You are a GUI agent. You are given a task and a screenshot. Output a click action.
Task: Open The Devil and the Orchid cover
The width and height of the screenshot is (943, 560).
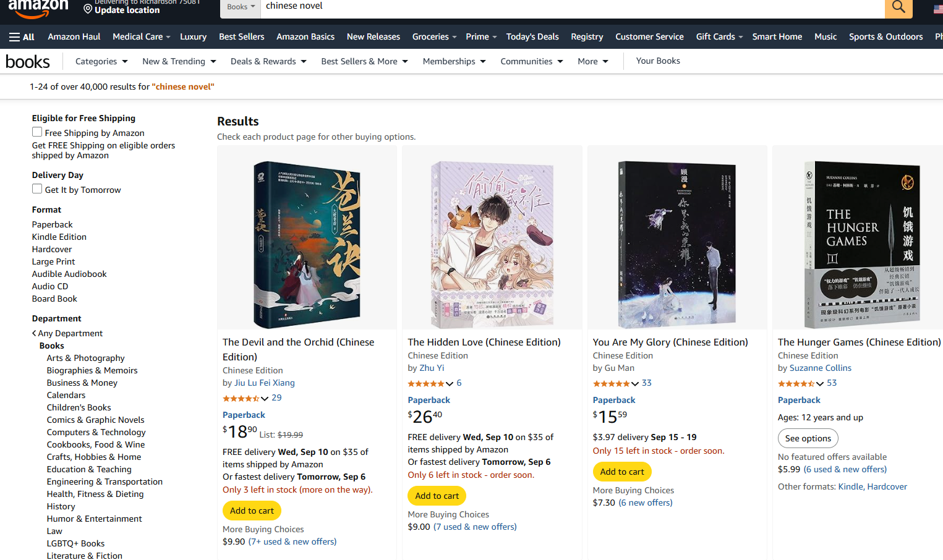[307, 244]
